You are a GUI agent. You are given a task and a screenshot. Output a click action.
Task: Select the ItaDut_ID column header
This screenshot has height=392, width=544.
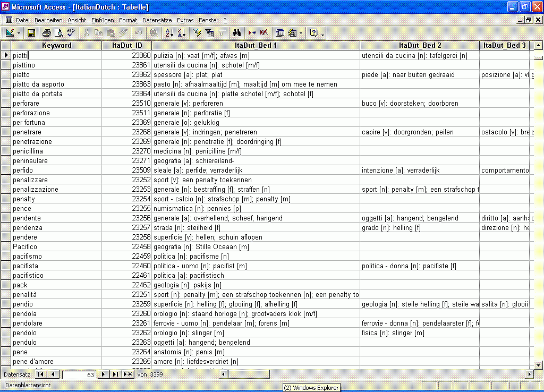(127, 45)
